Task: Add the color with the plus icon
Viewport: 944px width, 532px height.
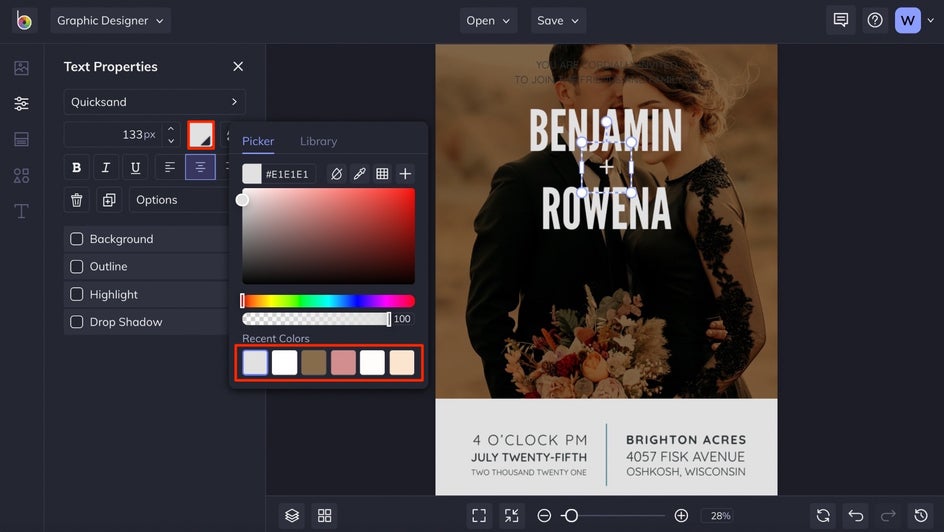Action: coord(405,174)
